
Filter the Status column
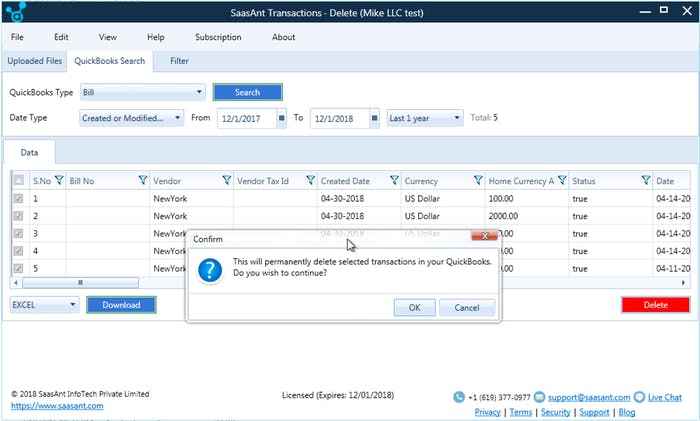[645, 181]
